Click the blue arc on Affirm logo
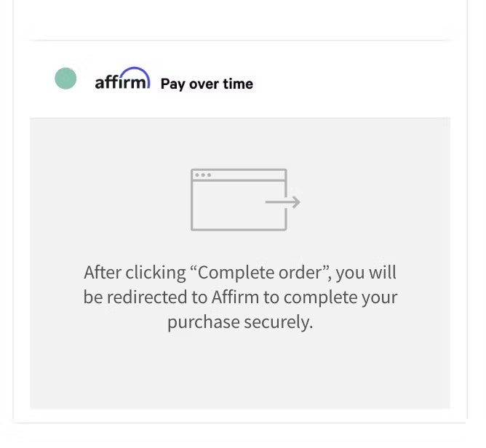Screen dimensions: 486x448 tap(136, 72)
